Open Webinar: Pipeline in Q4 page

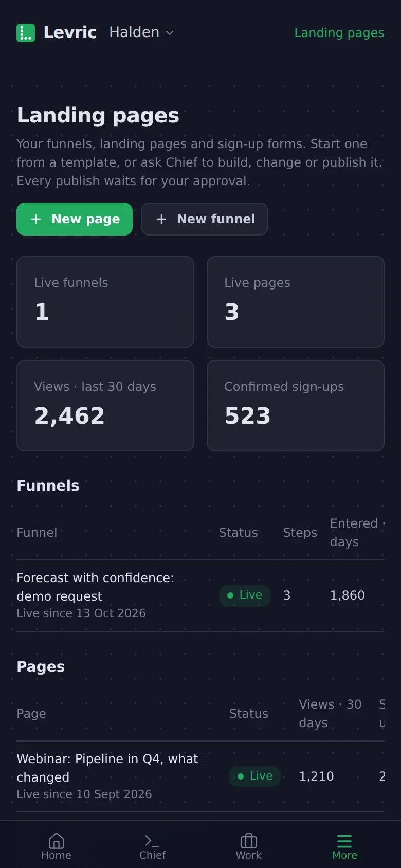[107, 768]
